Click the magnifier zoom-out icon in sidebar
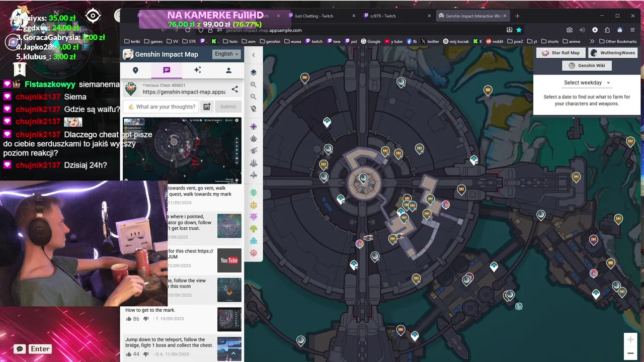This screenshot has width=644, height=362. pos(254,97)
